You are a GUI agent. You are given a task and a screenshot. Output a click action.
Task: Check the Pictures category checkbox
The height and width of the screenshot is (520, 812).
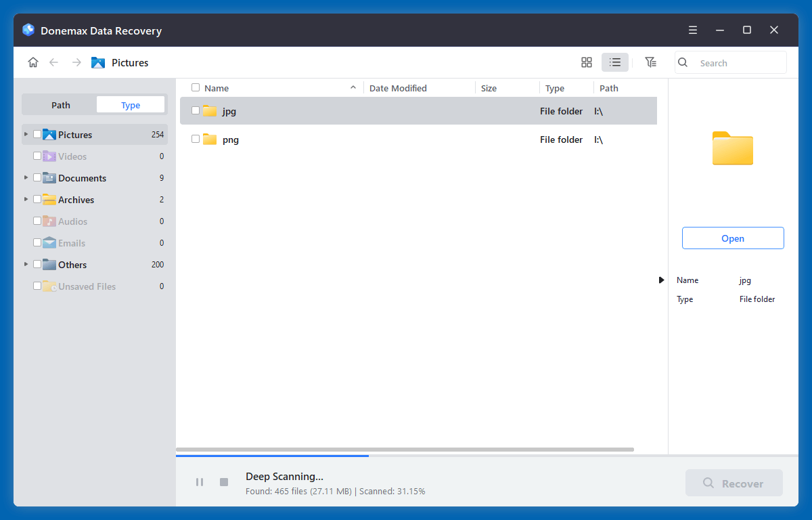[37, 134]
